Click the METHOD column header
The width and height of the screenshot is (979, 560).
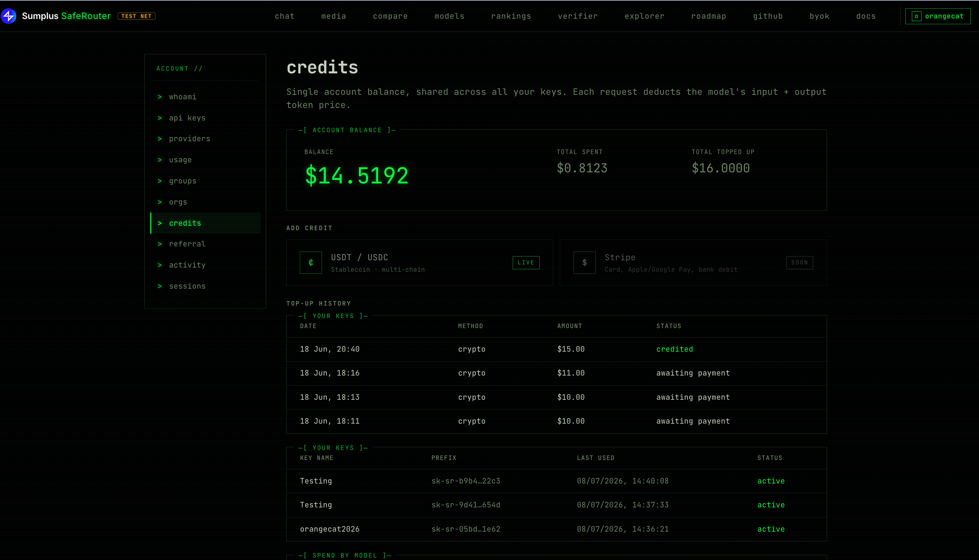tap(470, 326)
